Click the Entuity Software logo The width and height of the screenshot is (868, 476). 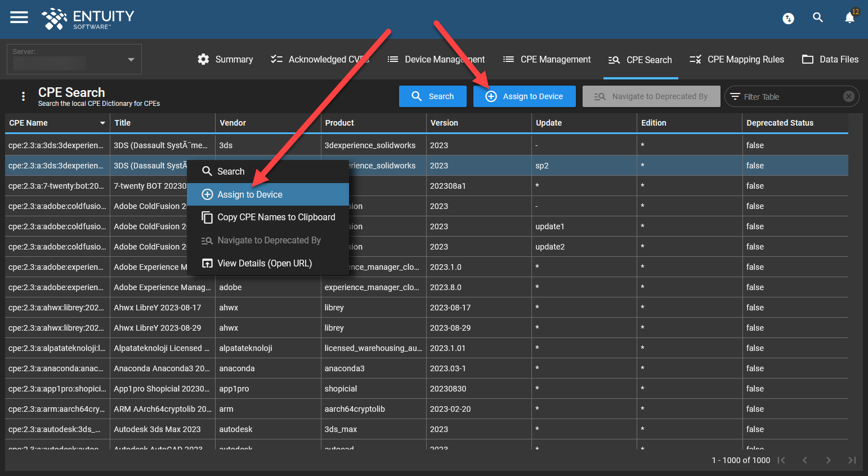(x=88, y=19)
